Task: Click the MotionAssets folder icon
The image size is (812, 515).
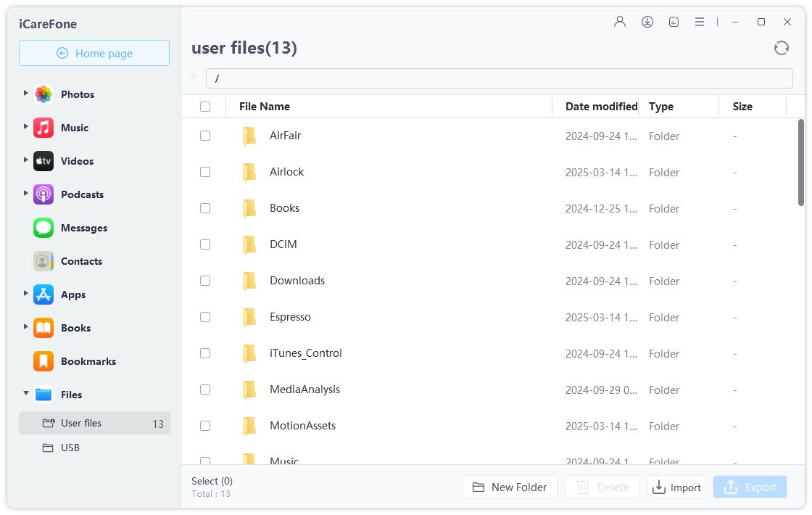Action: pyautogui.click(x=249, y=426)
